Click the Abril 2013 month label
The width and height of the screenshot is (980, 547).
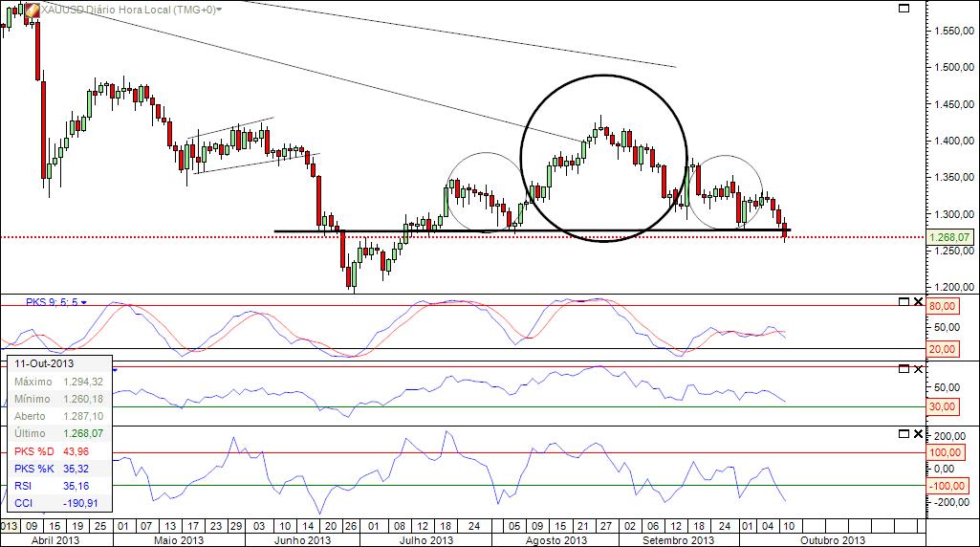point(55,540)
